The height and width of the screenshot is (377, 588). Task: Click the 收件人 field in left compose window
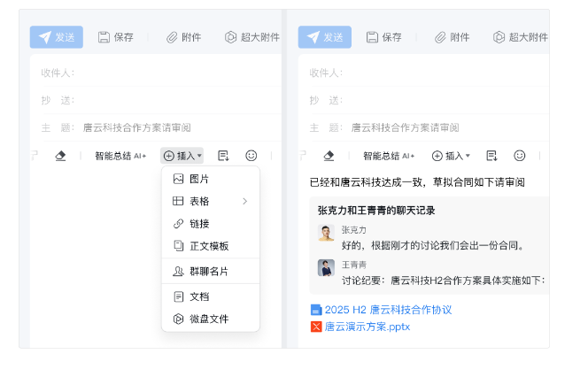(161, 73)
